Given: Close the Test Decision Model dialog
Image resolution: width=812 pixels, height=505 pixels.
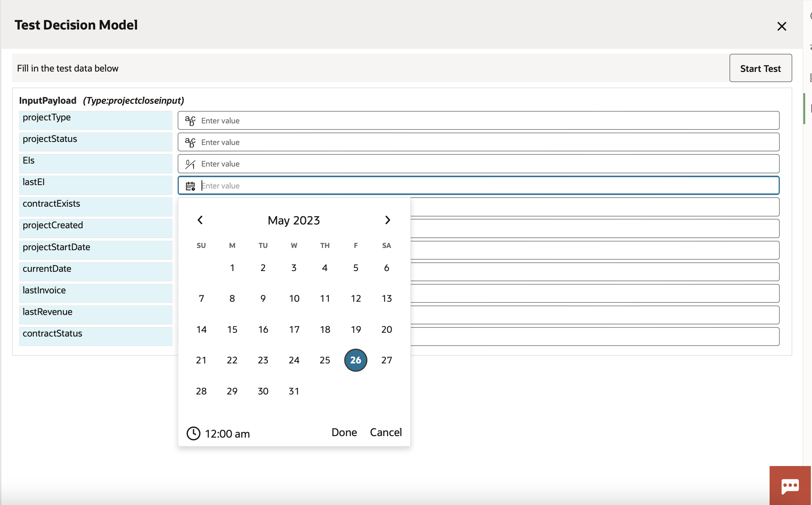Looking at the screenshot, I should coord(782,26).
